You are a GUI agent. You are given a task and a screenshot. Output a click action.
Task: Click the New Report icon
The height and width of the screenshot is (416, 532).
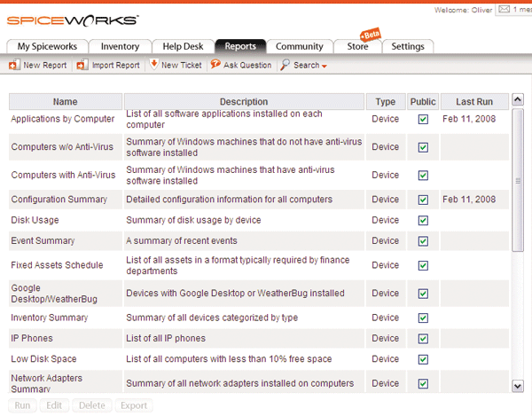[x=13, y=65]
